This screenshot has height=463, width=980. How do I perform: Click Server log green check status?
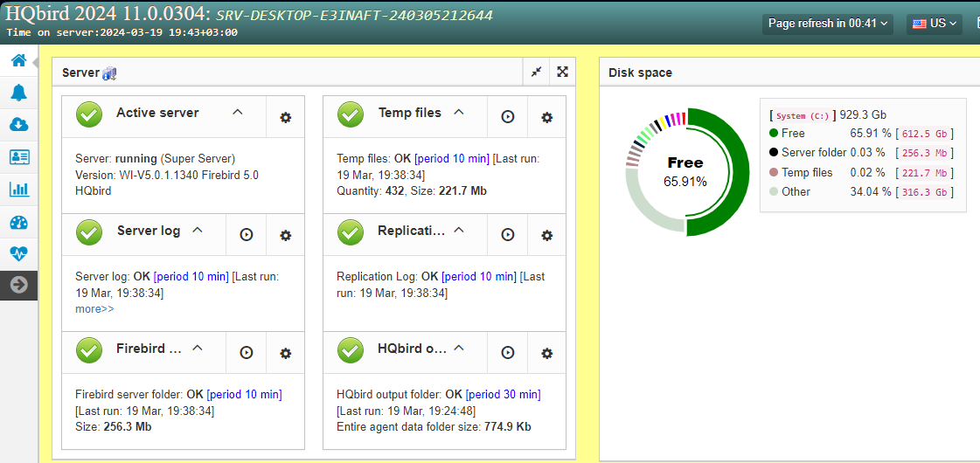[89, 233]
